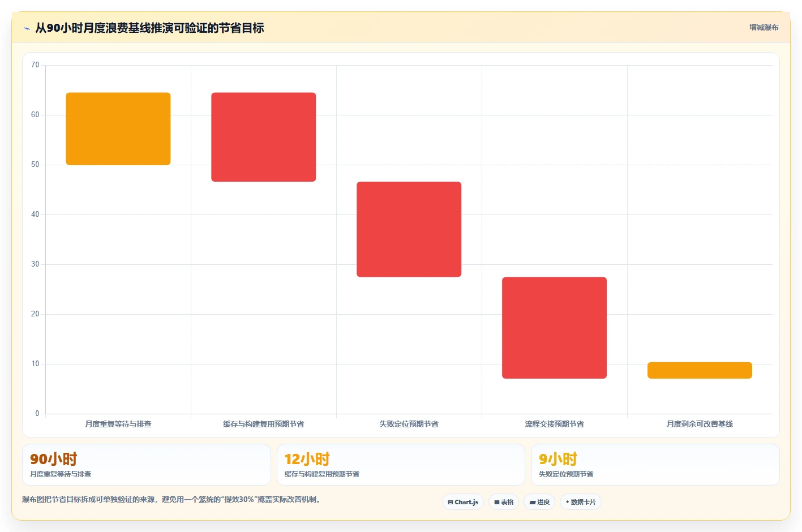The image size is (802, 532).
Task: Click y-axis value 60
Action: click(35, 115)
